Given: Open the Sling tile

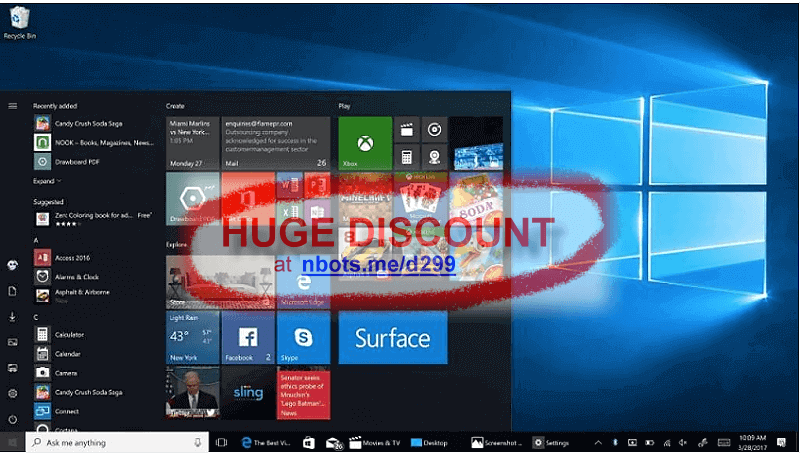Looking at the screenshot, I should [x=248, y=393].
